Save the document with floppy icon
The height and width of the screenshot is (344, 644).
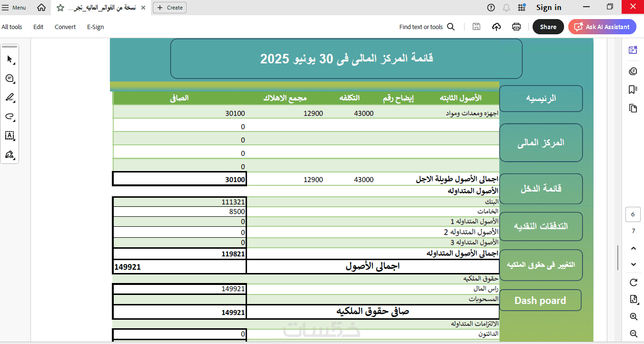476,27
